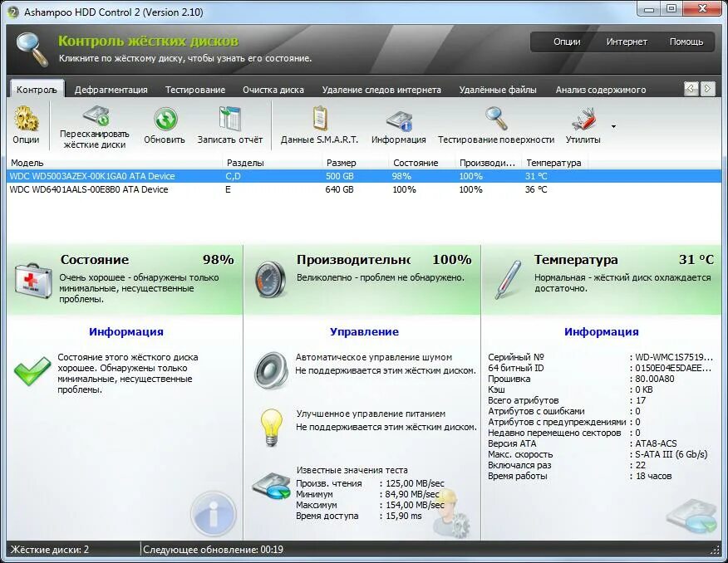Open the Анализ содержимого tab

(x=601, y=90)
